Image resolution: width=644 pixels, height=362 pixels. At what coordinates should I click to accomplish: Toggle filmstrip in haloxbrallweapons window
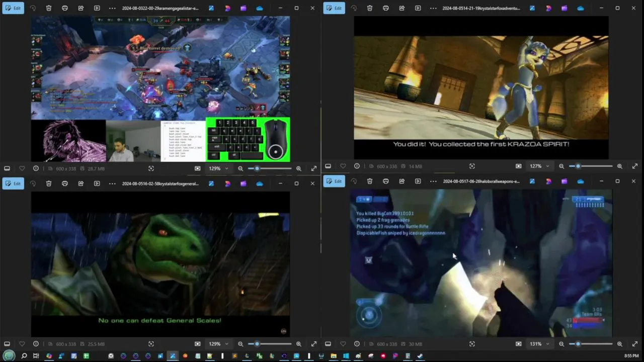[328, 344]
